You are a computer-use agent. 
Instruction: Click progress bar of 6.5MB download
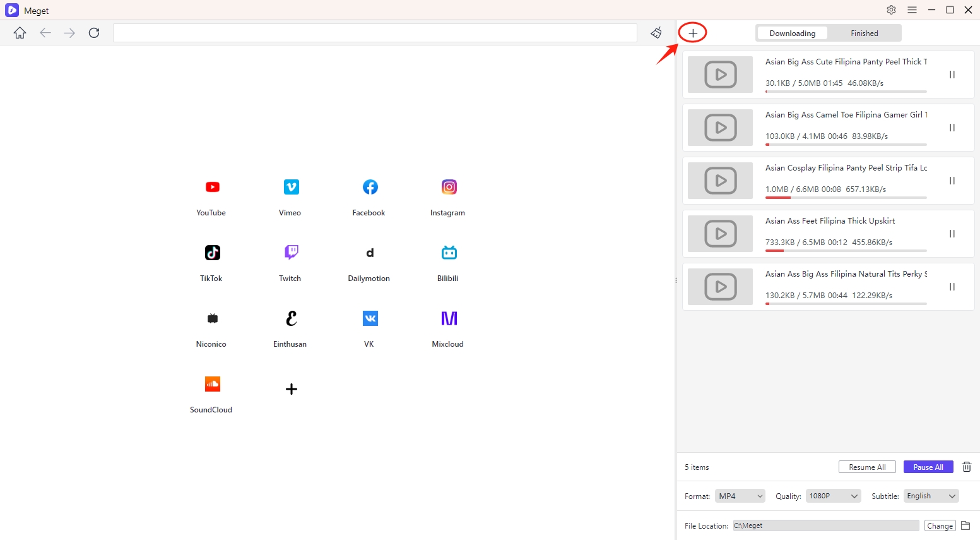(x=846, y=251)
